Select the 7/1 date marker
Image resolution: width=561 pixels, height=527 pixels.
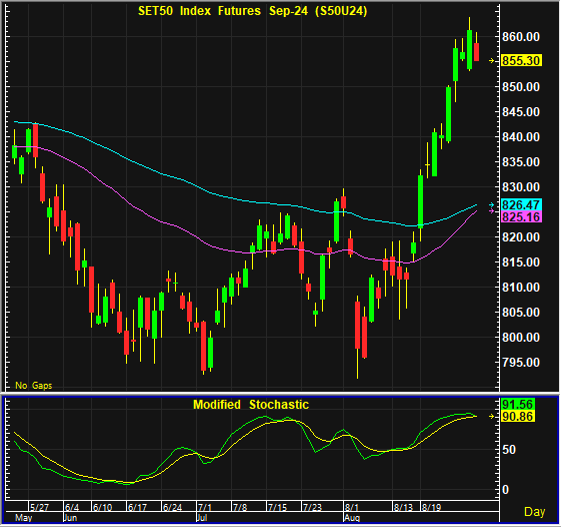click(205, 507)
